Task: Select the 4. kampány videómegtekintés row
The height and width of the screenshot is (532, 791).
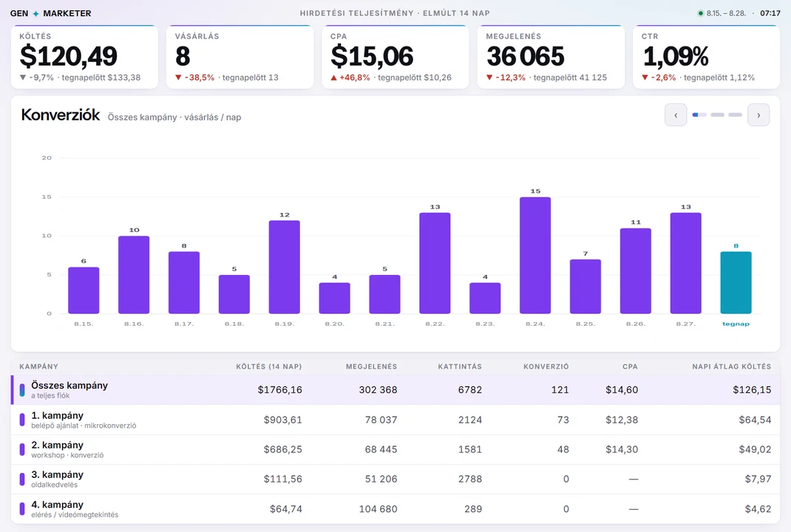Action: pos(395,509)
